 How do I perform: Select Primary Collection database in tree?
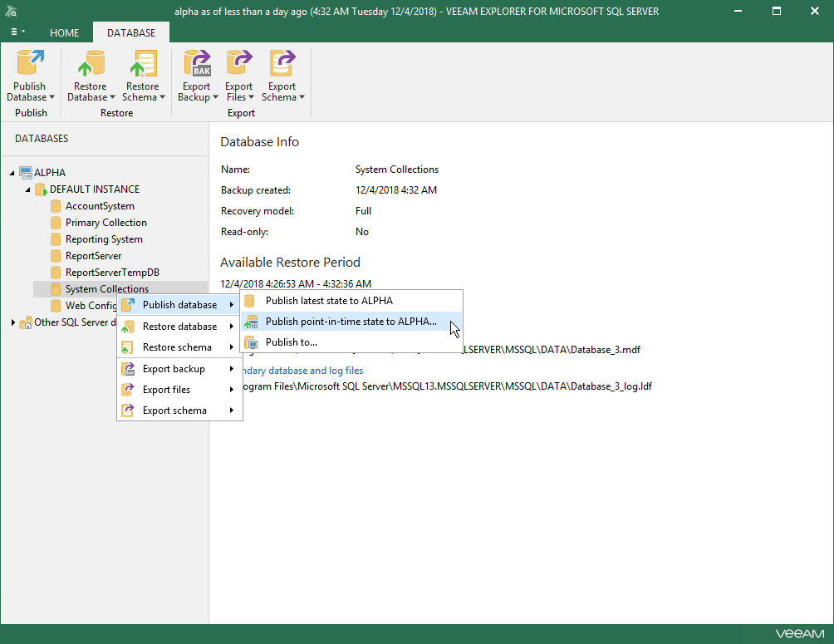[x=105, y=223]
